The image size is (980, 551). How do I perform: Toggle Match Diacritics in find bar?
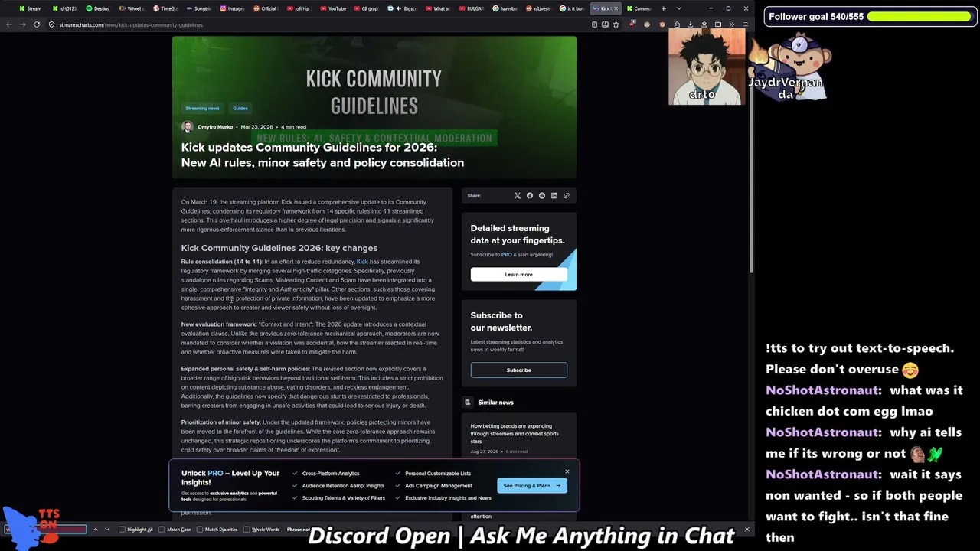pyautogui.click(x=217, y=530)
